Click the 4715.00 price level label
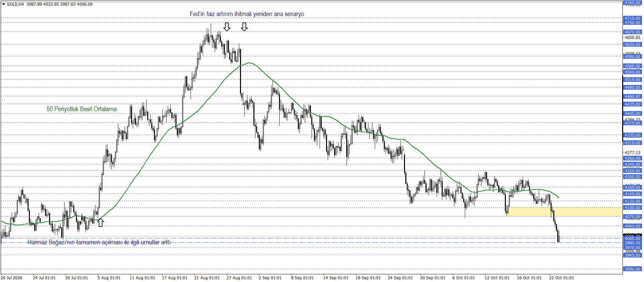Viewport: 644px width, 282px height. 633,18
